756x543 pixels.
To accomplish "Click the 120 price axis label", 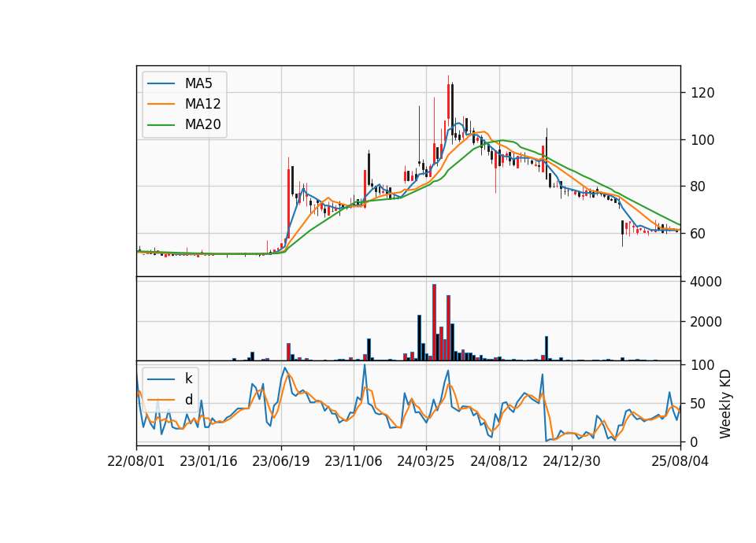I will 702,93.
